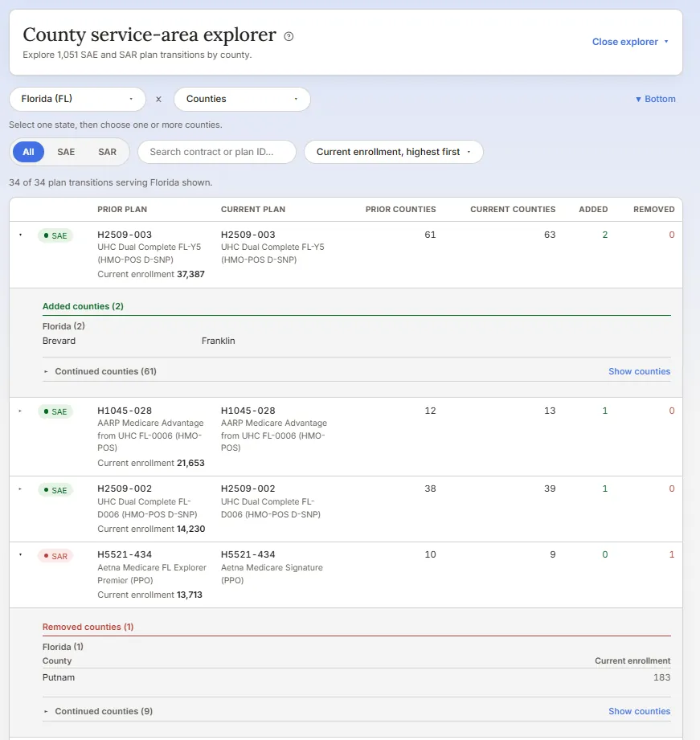Select Brevard in added counties

click(x=59, y=341)
